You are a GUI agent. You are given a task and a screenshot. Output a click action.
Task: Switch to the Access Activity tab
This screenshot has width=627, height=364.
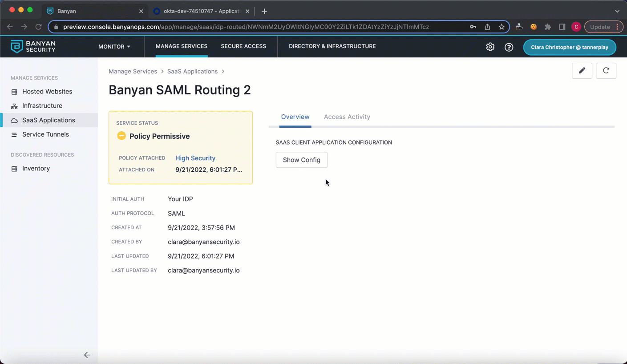pos(347,117)
